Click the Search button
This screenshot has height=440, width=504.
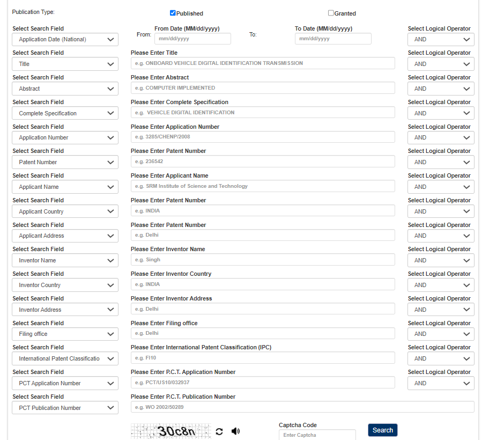382,430
